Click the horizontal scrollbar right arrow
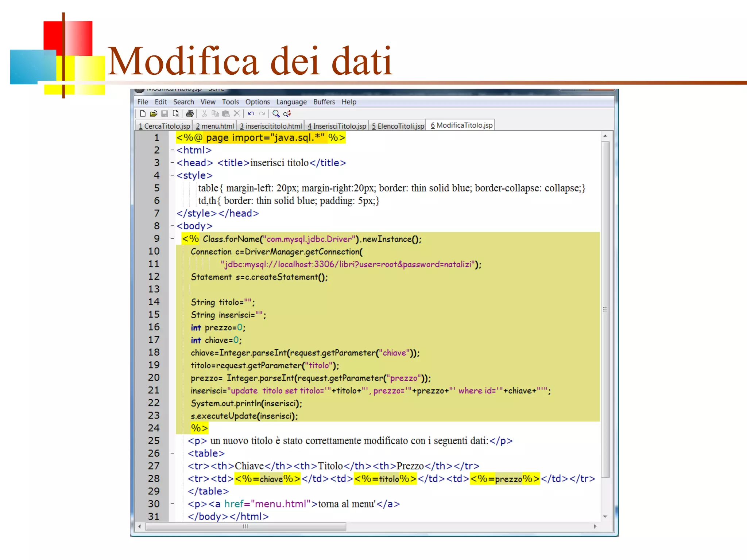 (x=595, y=526)
